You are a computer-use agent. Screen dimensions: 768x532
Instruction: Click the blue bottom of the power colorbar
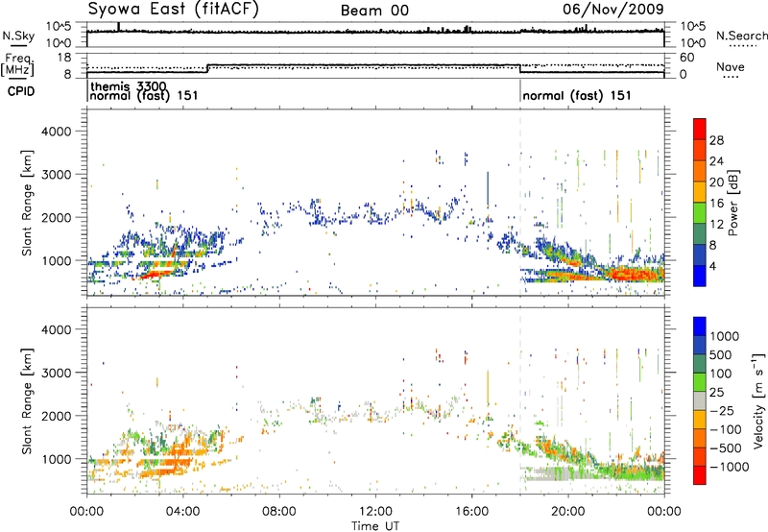[x=700, y=276]
